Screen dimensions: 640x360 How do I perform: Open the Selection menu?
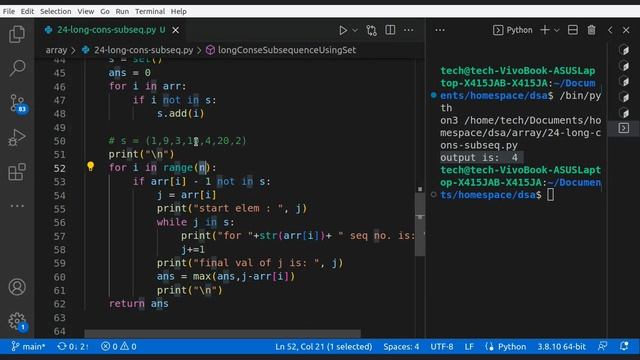tap(56, 11)
